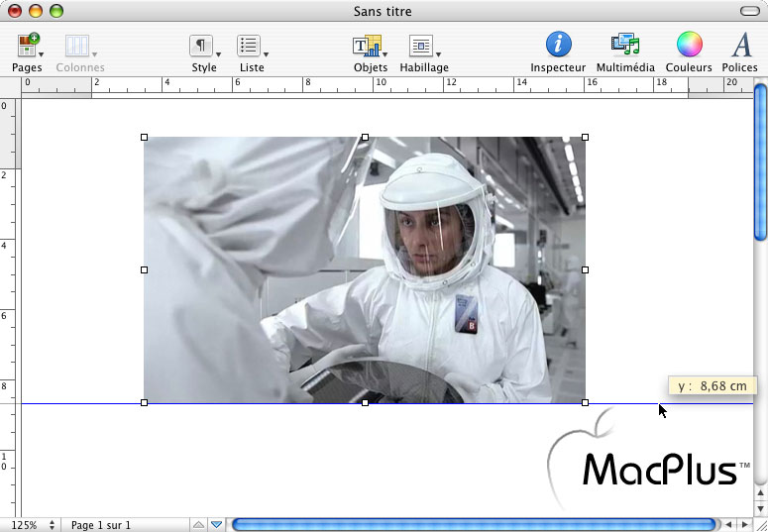The width and height of the screenshot is (768, 532).
Task: Expand the Colonnes dropdown arrow
Action: 94,54
